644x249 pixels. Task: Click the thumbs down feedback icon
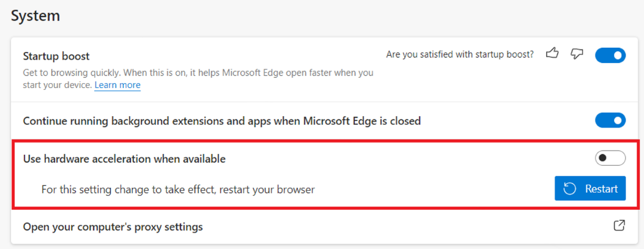pos(577,54)
